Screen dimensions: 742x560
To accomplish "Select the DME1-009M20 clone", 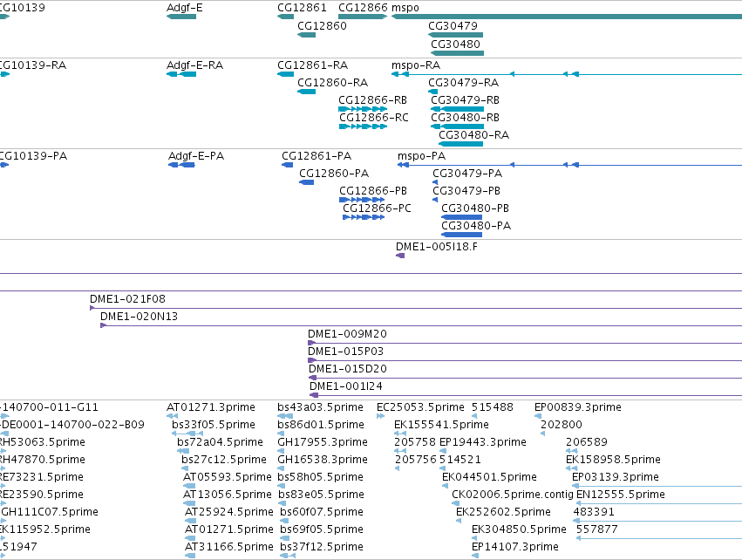I will 525,344.
